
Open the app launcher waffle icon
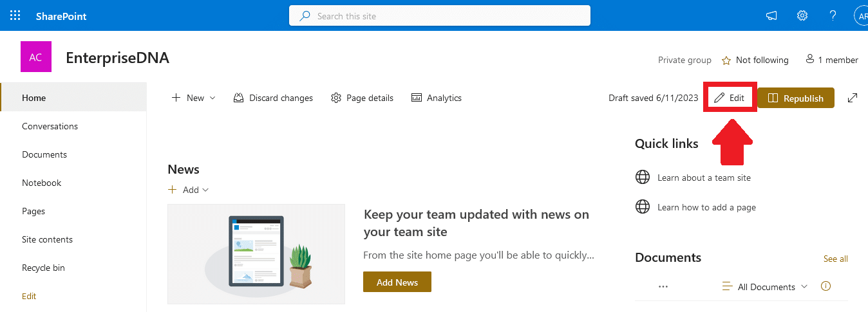pos(15,15)
